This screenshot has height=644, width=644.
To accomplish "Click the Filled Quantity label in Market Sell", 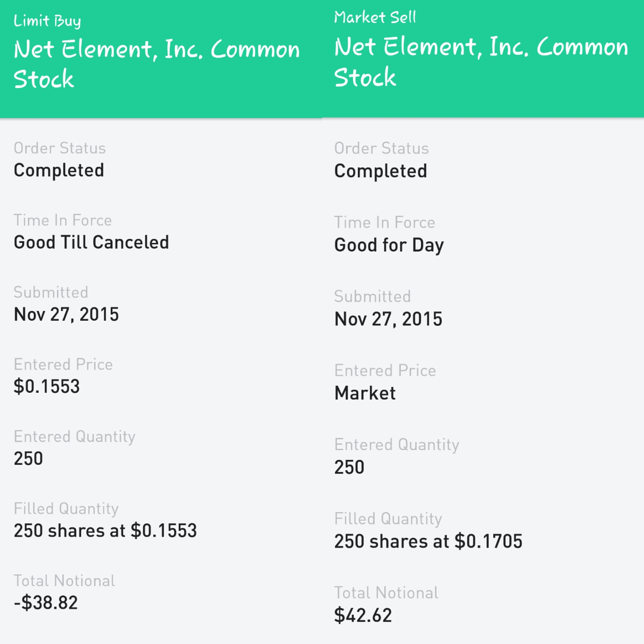I will click(388, 519).
